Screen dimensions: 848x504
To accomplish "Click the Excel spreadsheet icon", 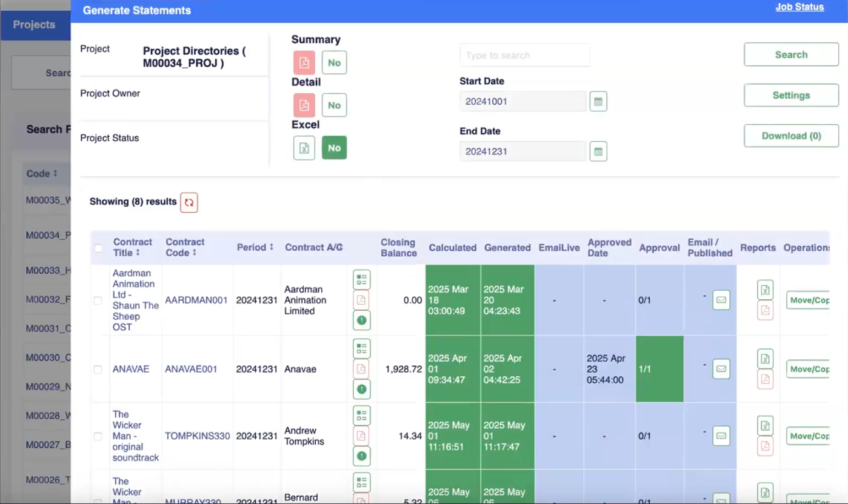I will click(x=304, y=148).
